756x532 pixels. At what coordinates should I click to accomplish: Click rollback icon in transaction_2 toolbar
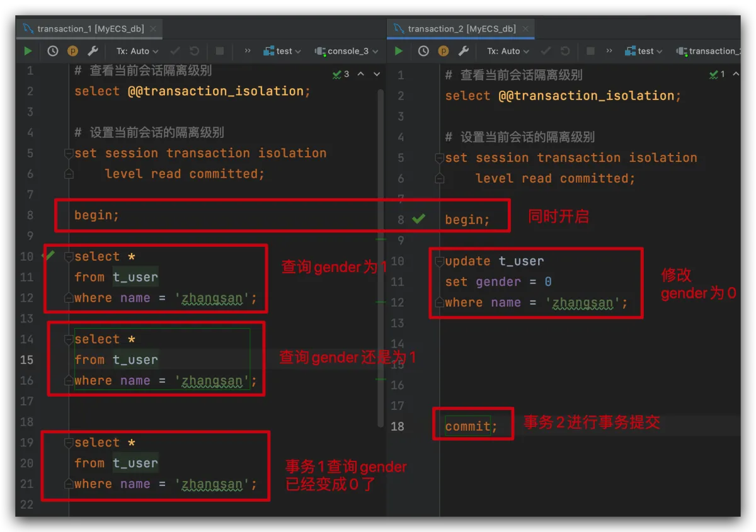click(x=565, y=51)
